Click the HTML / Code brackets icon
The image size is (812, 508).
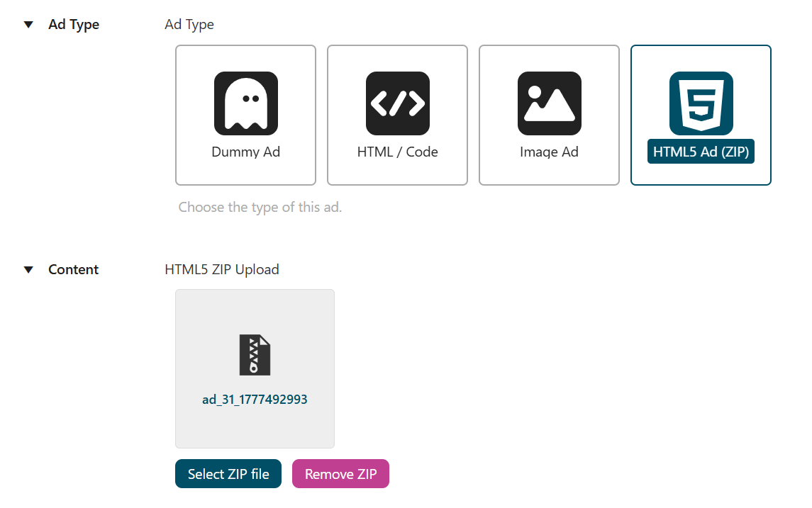pyautogui.click(x=398, y=103)
